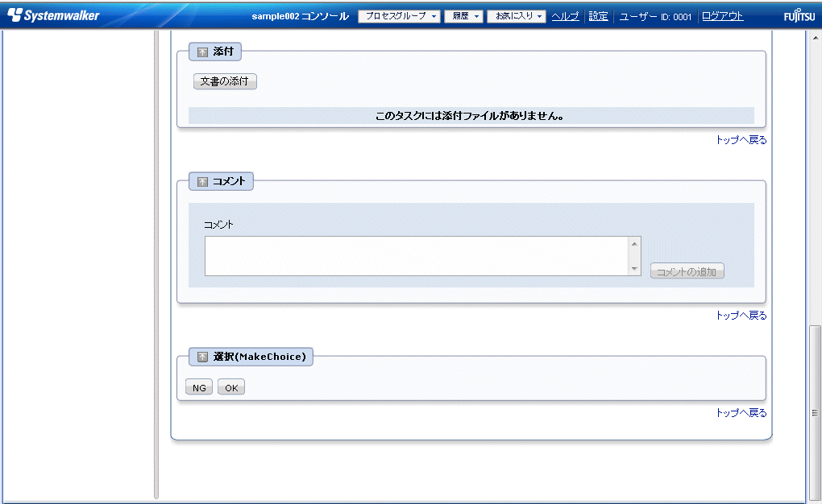Choose the NG button

[x=199, y=388]
